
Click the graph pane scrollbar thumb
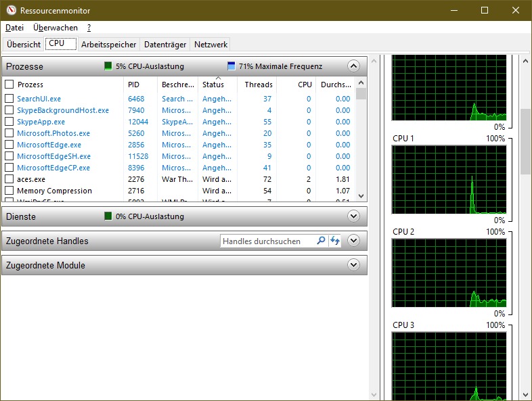pyautogui.click(x=525, y=141)
